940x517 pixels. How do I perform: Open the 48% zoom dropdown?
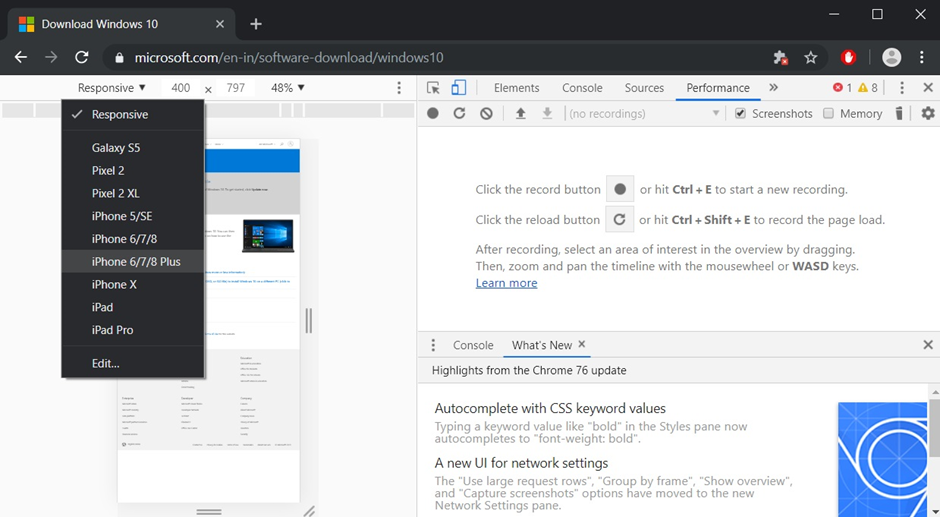(288, 88)
